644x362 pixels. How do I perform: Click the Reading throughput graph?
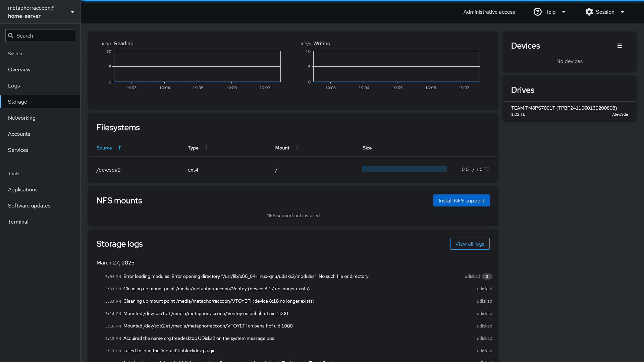197,67
